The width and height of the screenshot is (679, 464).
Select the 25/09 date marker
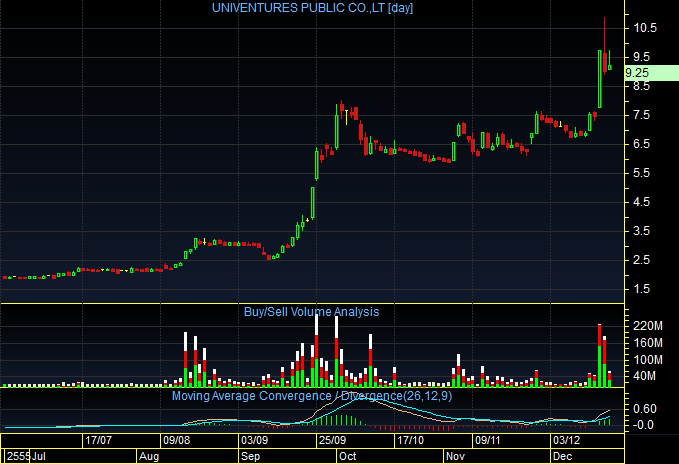coord(332,440)
